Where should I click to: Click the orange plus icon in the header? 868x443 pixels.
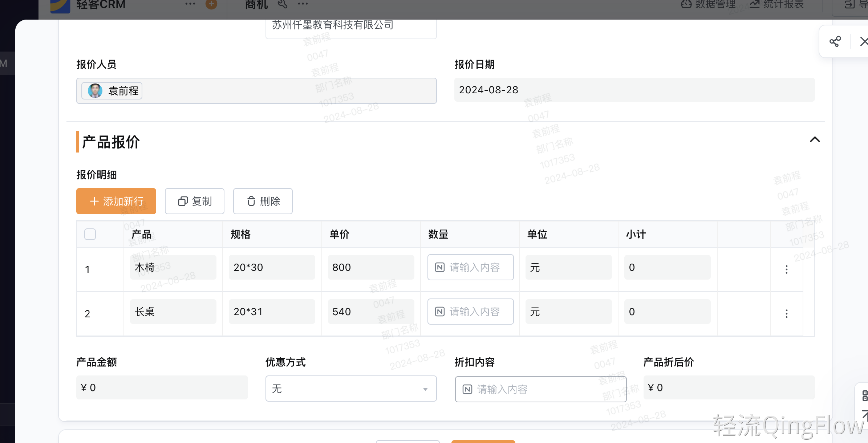[x=211, y=4]
